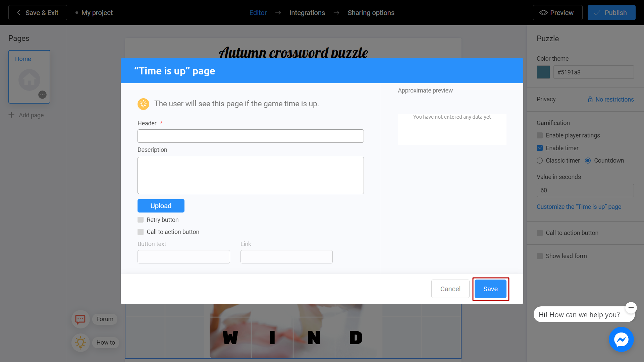Screen dimensions: 644x362
Task: Minimize the help chat bubble
Action: pyautogui.click(x=631, y=308)
